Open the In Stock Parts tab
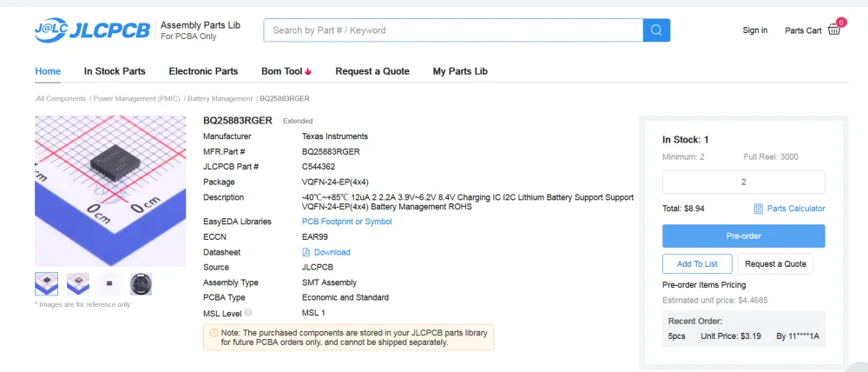The width and height of the screenshot is (868, 372). (x=115, y=71)
